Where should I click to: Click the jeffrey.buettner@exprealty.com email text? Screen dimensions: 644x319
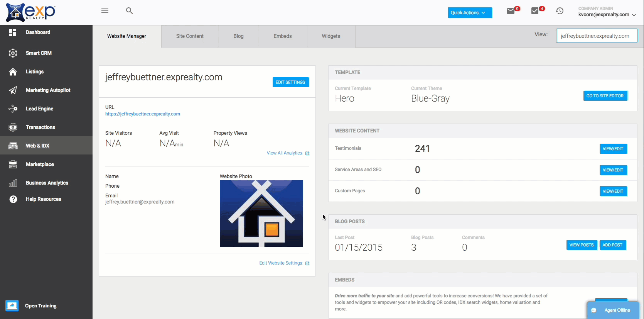pyautogui.click(x=140, y=202)
